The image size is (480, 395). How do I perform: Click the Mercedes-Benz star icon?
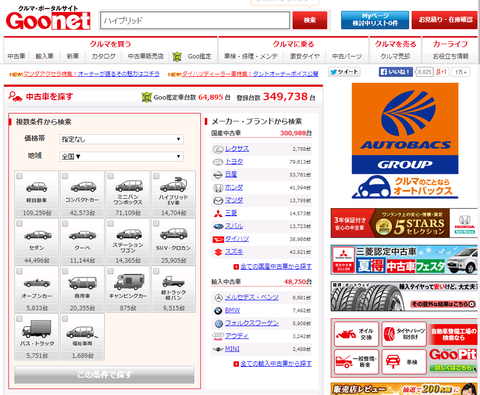click(x=218, y=298)
